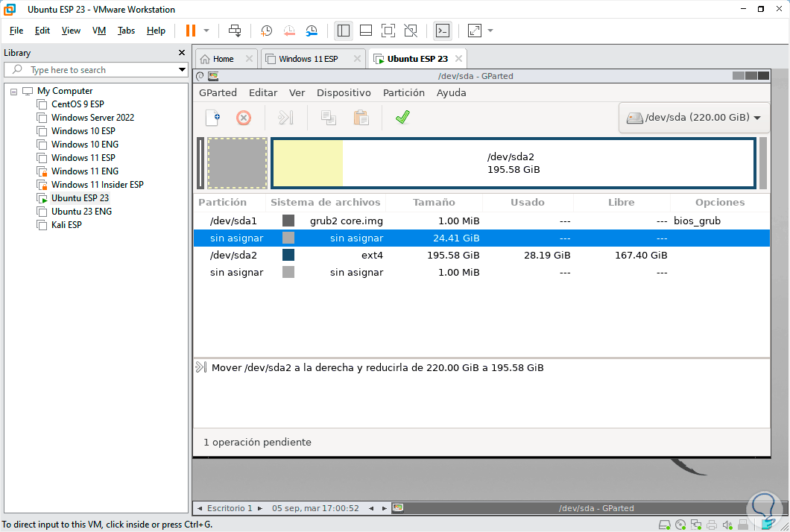The width and height of the screenshot is (790, 532).
Task: Select Ubuntu 23 ENG in the library
Action: [82, 212]
